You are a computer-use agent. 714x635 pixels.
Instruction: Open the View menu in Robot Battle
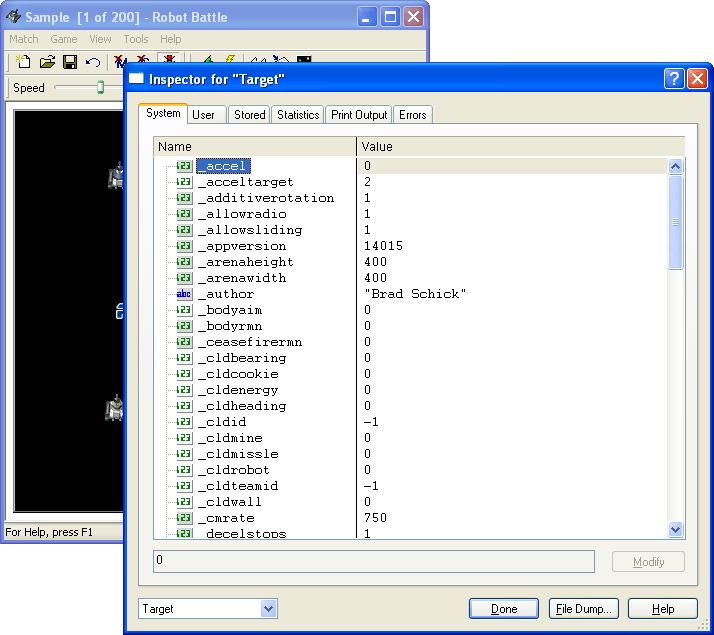tap(100, 39)
